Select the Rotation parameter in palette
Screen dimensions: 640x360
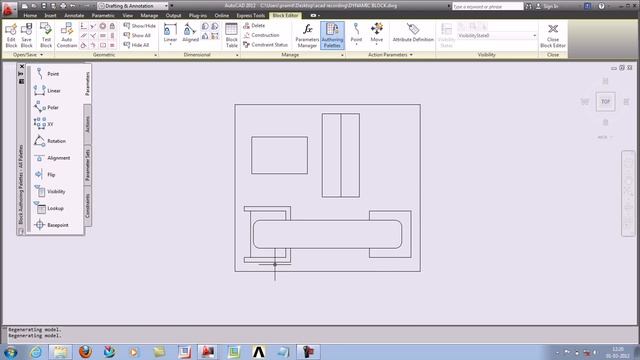coord(50,141)
